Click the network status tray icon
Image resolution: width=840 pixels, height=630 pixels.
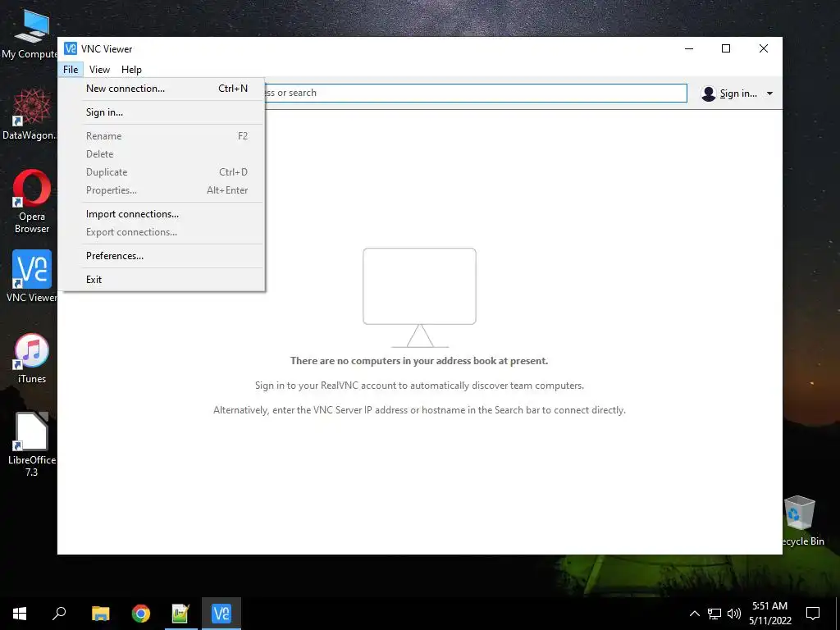pyautogui.click(x=714, y=614)
